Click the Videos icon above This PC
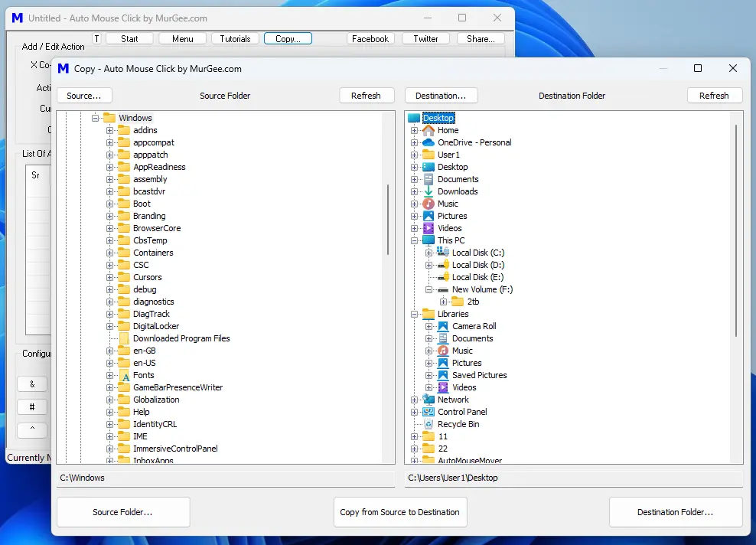Viewport: 756px width, 545px height. tap(429, 228)
